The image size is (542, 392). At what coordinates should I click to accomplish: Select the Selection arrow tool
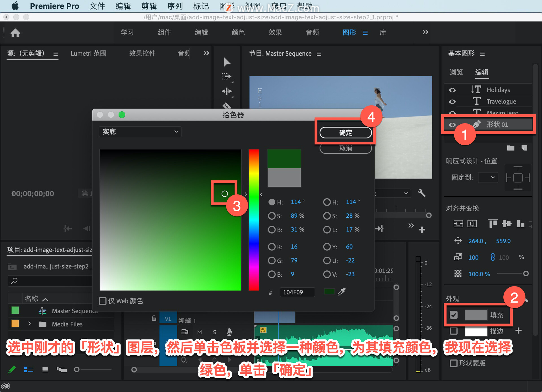[x=227, y=62]
